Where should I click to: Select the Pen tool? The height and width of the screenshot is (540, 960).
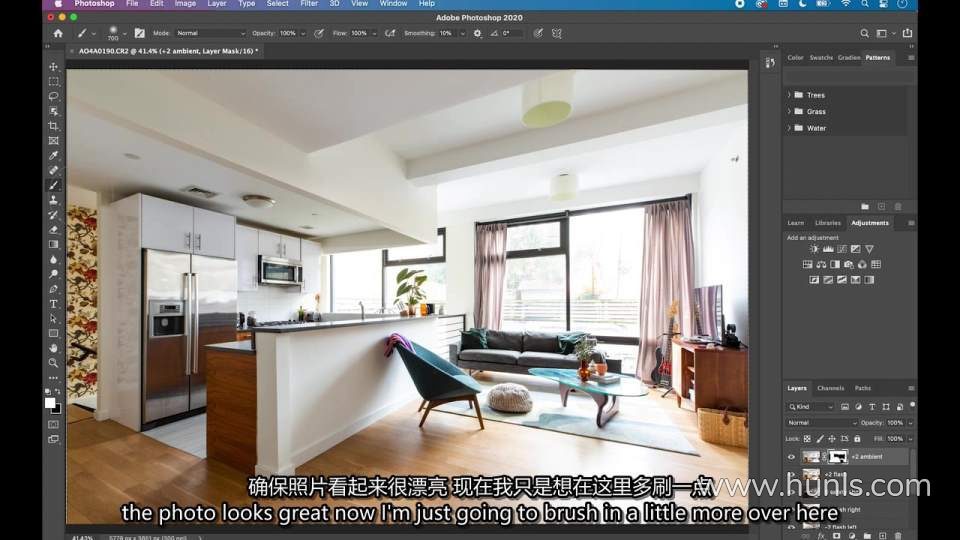click(54, 289)
